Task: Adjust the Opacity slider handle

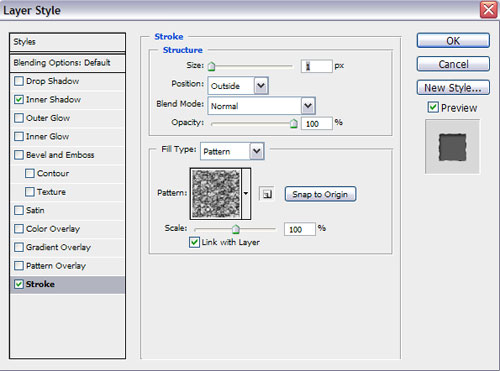Action: pos(293,123)
